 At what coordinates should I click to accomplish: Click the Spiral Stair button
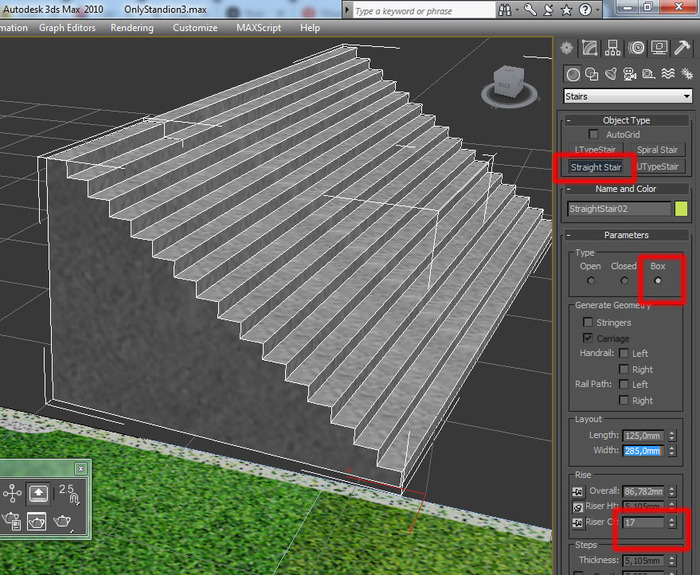pyautogui.click(x=657, y=150)
